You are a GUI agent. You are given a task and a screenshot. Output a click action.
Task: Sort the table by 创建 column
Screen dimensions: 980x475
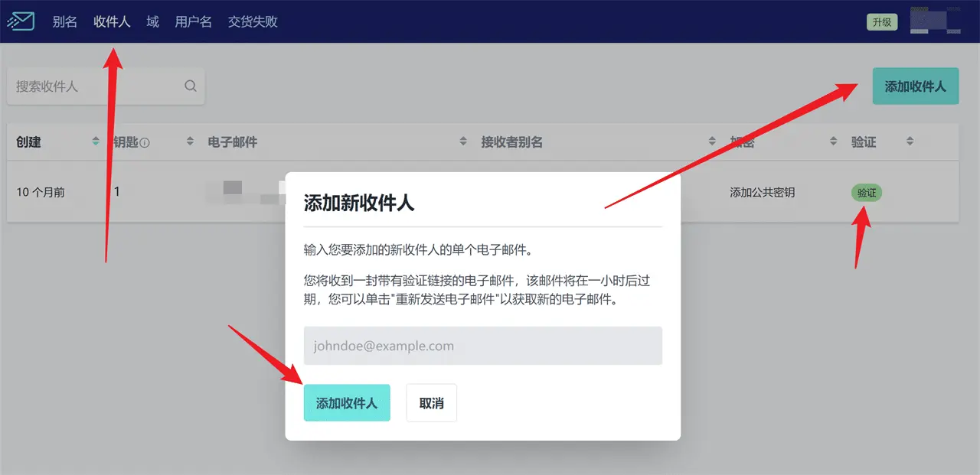point(96,142)
